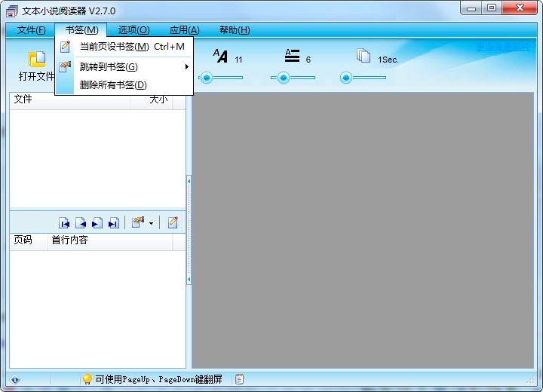Adjust the font size slider knob
Image resolution: width=543 pixels, height=392 pixels.
click(x=207, y=78)
